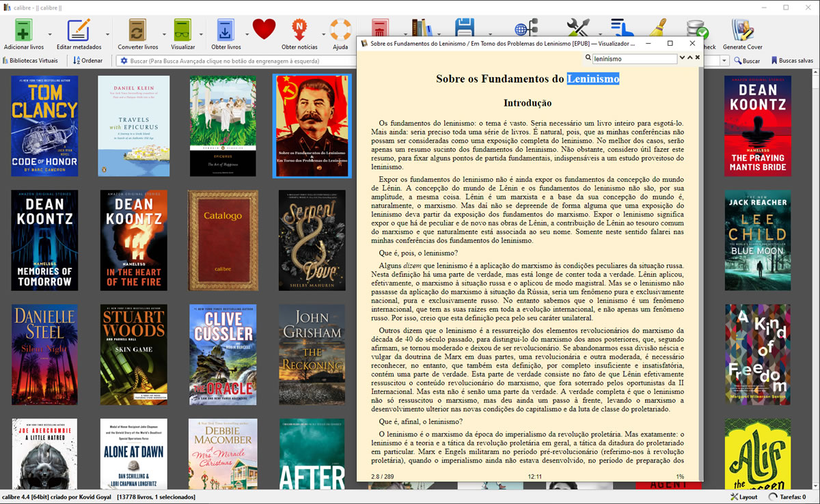Click the highlighted word Leninismo in title
This screenshot has height=504, width=820.
tap(593, 79)
